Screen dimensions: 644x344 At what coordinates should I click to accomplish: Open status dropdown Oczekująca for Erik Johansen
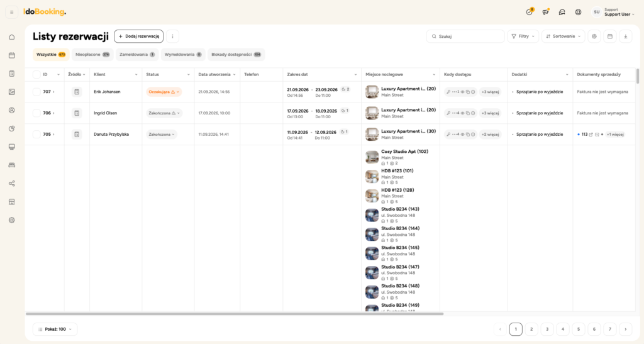pyautogui.click(x=164, y=92)
